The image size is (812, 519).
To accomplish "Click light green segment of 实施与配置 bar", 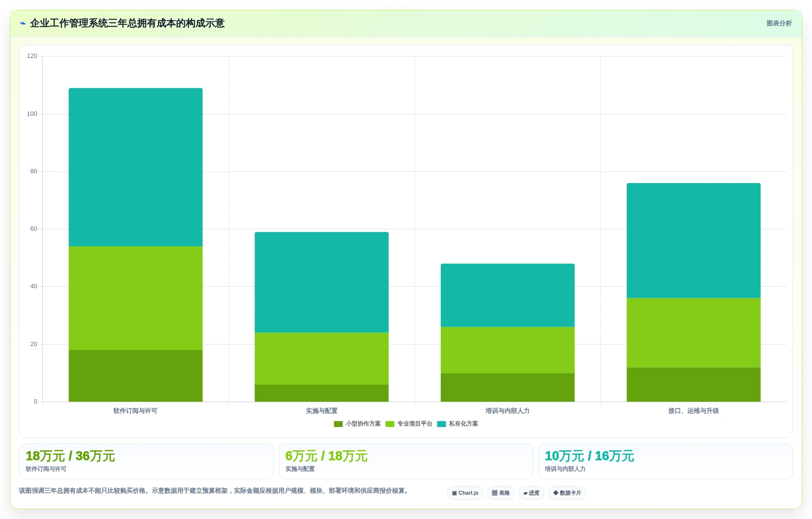I will click(322, 358).
